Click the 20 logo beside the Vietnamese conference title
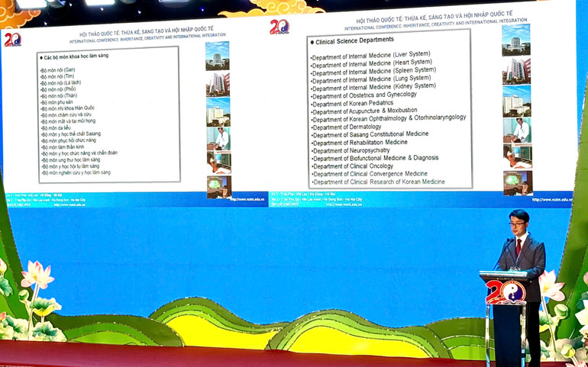This screenshot has width=588, height=367. (x=12, y=39)
